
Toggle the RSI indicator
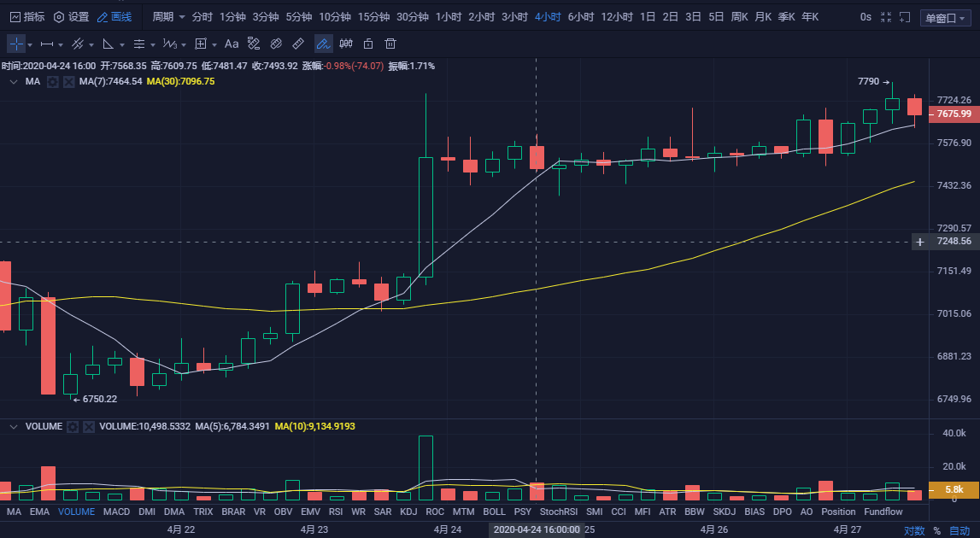336,512
